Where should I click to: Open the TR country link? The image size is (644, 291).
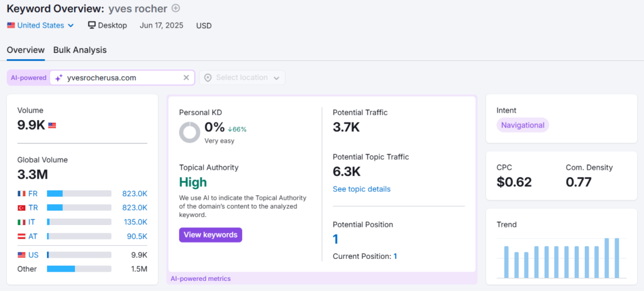(33, 208)
